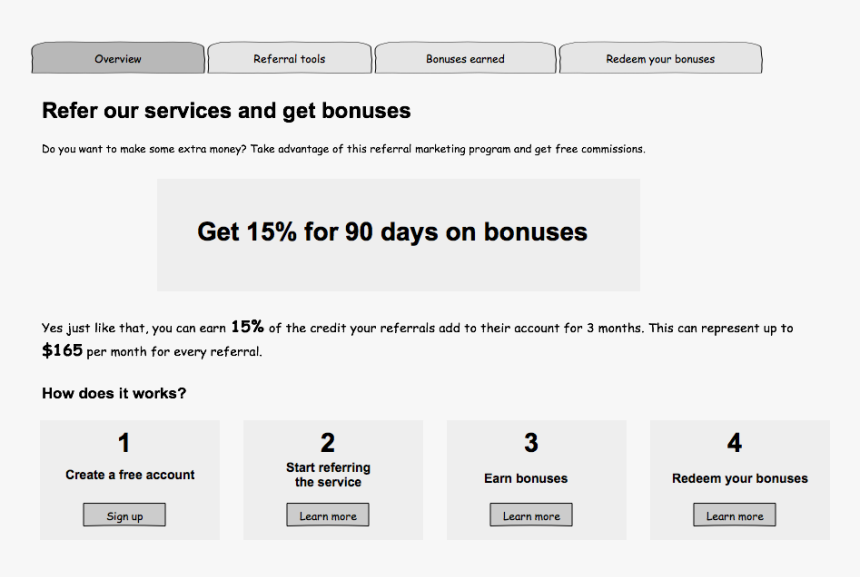Click Learn more under Earn bonuses
The image size is (860, 577).
(531, 516)
